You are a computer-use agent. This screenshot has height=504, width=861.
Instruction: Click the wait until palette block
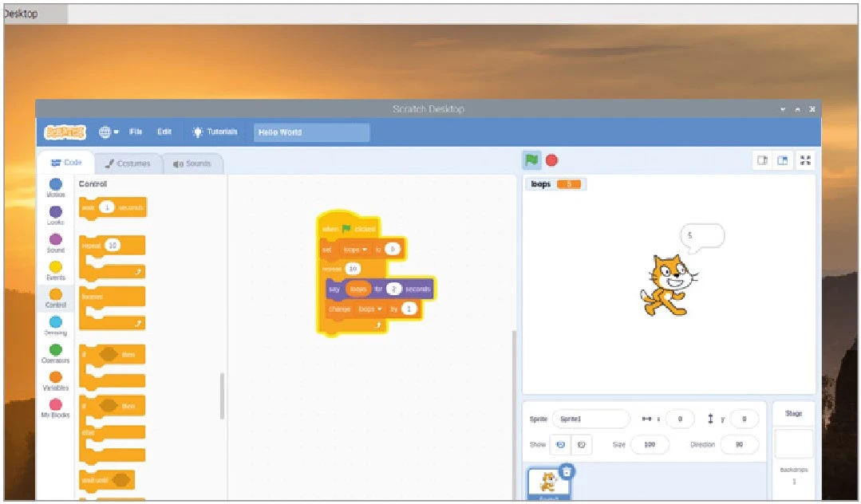106,480
